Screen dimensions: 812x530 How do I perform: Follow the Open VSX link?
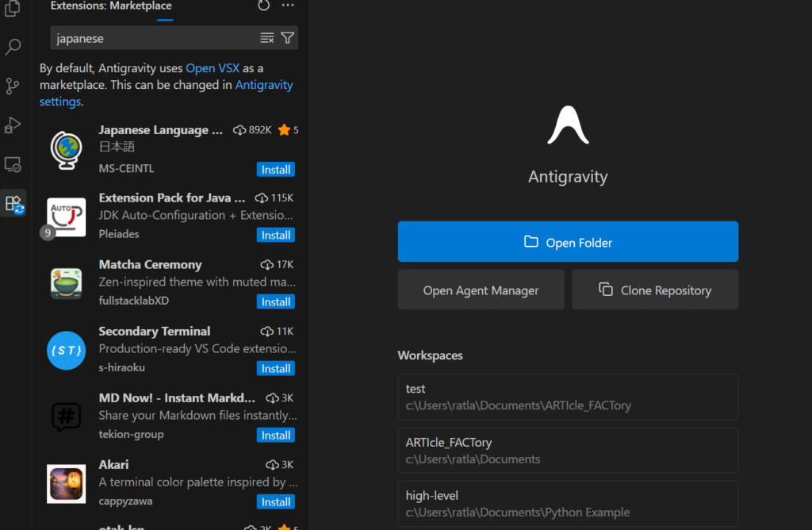213,68
